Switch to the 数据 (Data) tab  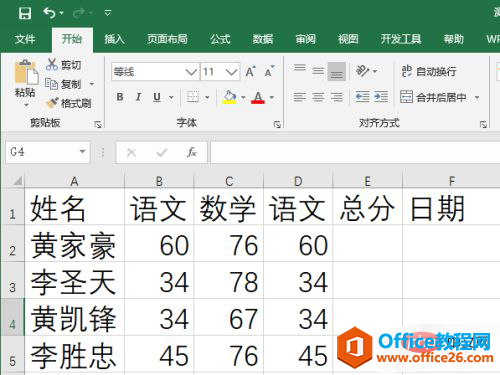pos(263,39)
